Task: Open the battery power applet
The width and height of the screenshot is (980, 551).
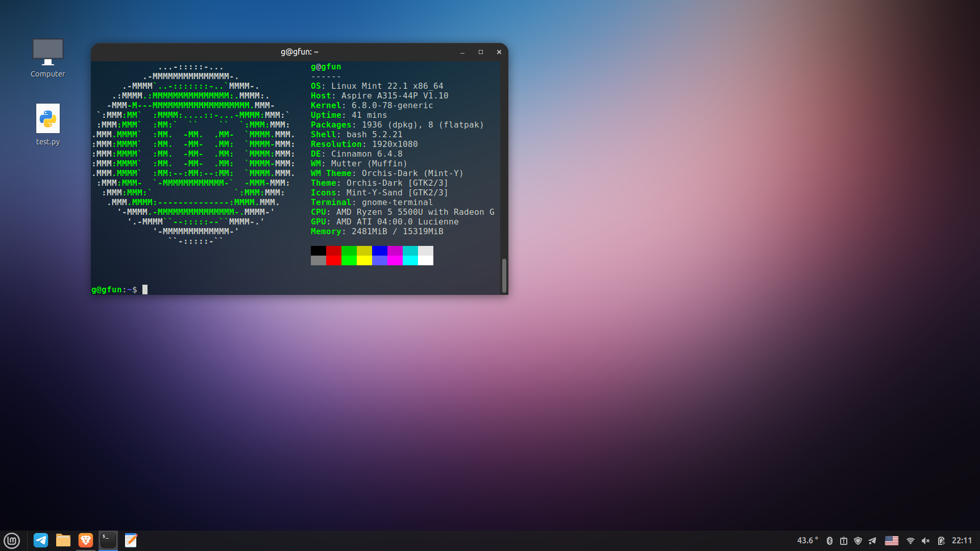Action: (x=941, y=541)
